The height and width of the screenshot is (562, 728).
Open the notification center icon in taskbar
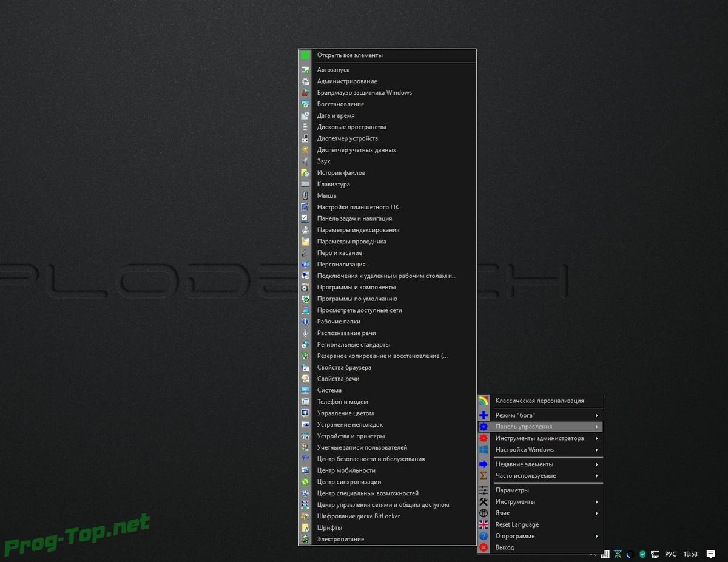point(710,554)
